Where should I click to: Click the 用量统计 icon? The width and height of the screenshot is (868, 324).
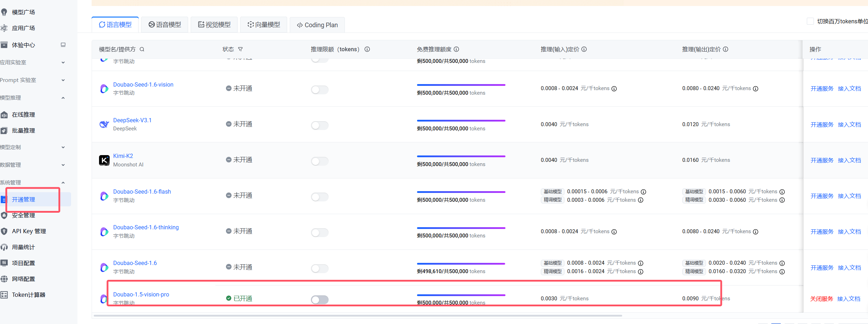tap(4, 247)
